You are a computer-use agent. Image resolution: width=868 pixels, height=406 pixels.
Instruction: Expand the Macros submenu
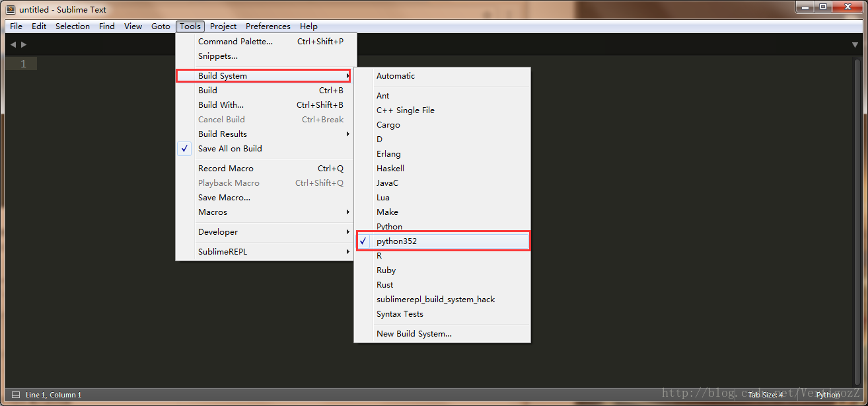pos(266,212)
